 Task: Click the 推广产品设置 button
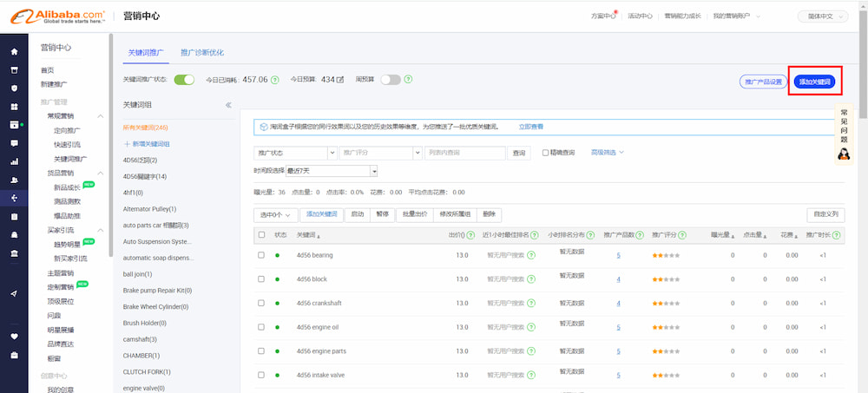763,82
